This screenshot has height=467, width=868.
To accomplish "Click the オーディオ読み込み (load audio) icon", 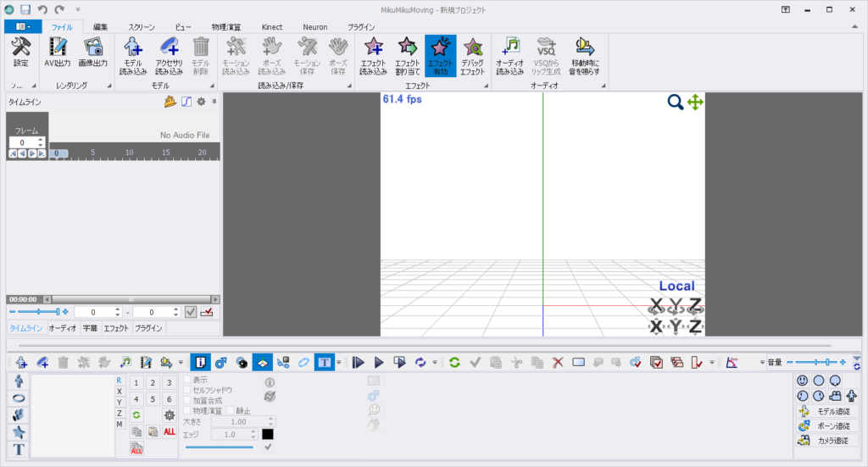I will [509, 56].
